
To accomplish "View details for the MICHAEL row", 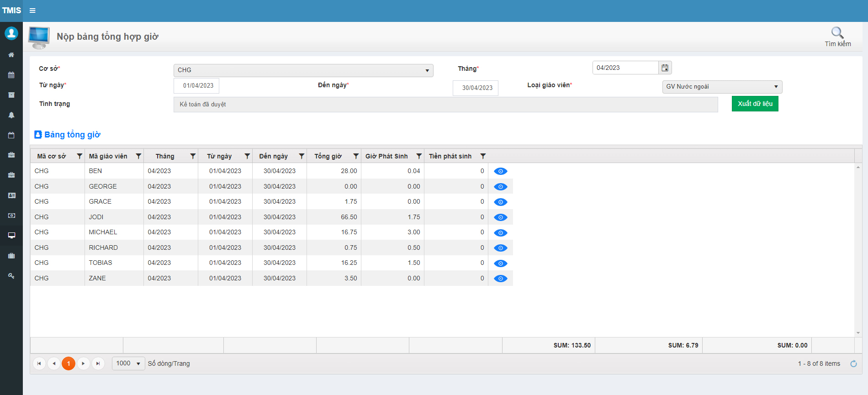I will [x=501, y=233].
